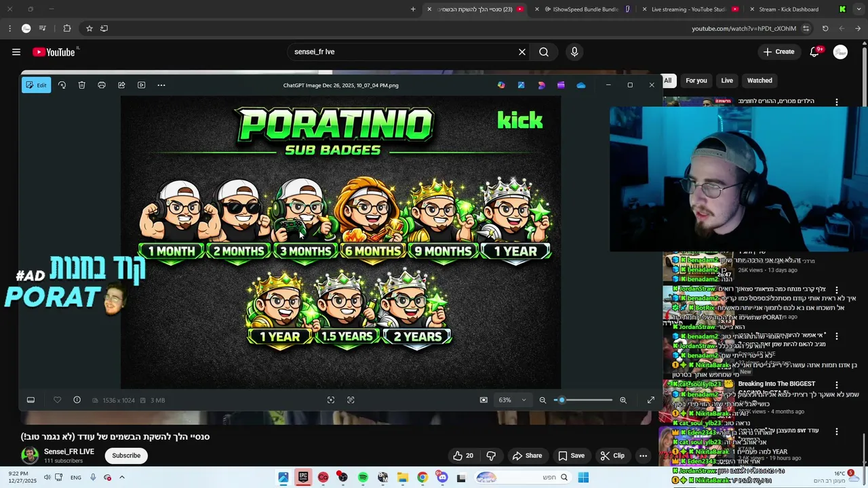Select the All filter chip
The width and height of the screenshot is (868, 488).
[668, 81]
